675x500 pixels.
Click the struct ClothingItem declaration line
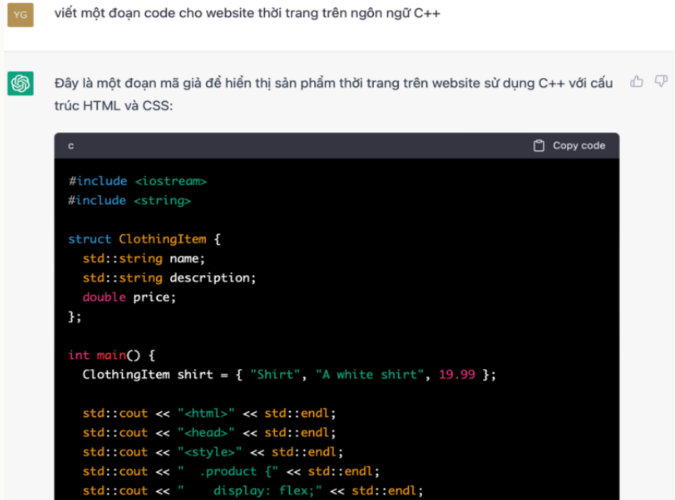(144, 239)
